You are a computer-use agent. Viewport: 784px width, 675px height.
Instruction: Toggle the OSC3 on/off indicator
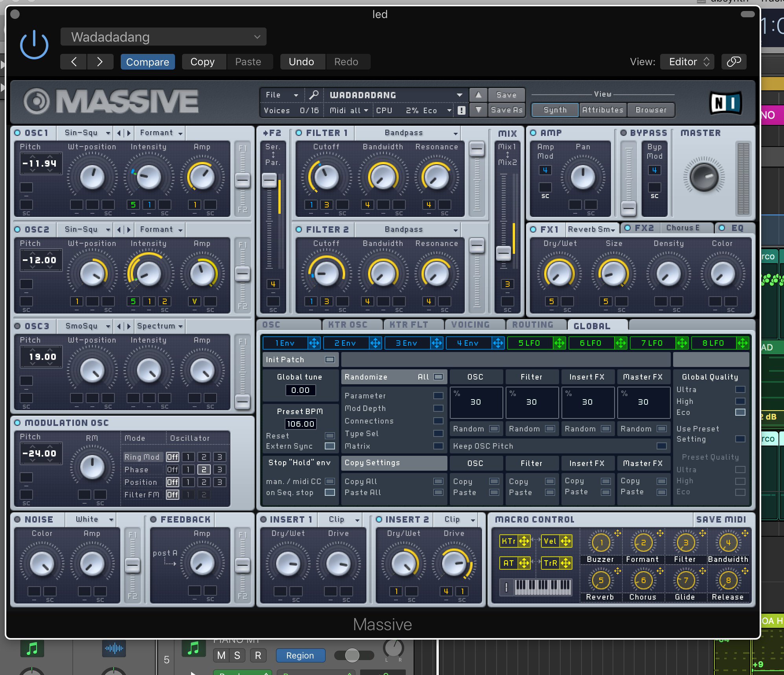(x=17, y=326)
